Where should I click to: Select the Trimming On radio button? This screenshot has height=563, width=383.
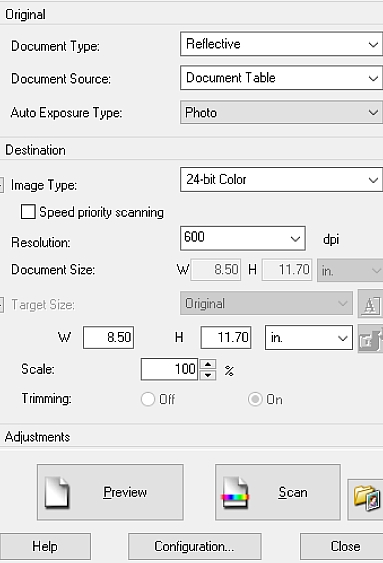click(x=255, y=399)
